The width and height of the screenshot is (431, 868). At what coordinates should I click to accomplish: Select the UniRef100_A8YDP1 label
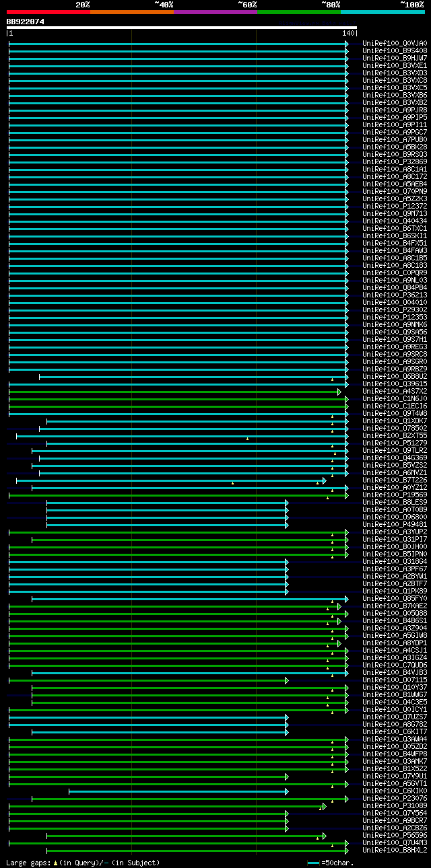click(395, 643)
